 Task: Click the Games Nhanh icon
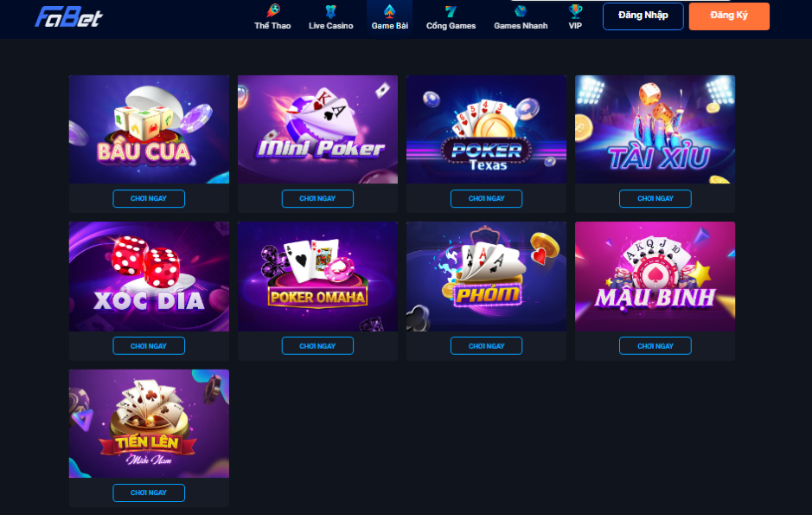521,11
